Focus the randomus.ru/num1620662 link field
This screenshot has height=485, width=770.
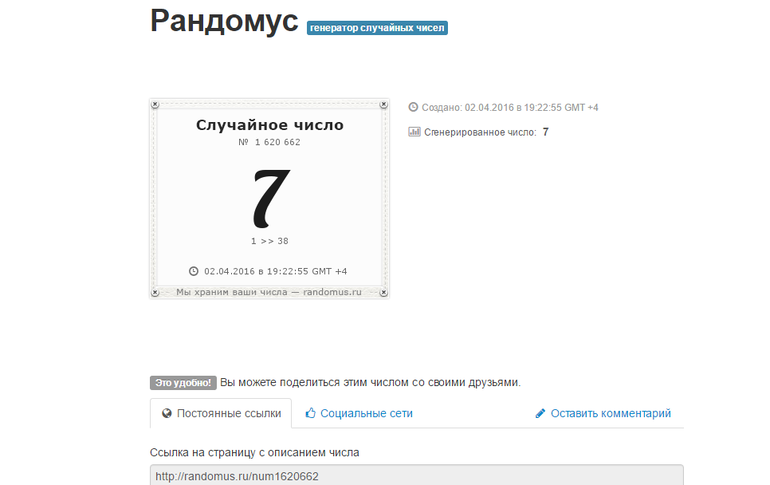coord(416,475)
